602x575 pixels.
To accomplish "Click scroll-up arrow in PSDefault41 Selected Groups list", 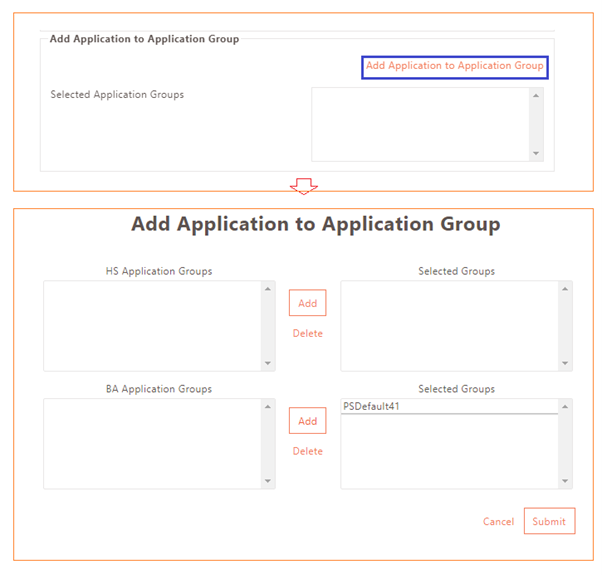I will click(565, 406).
